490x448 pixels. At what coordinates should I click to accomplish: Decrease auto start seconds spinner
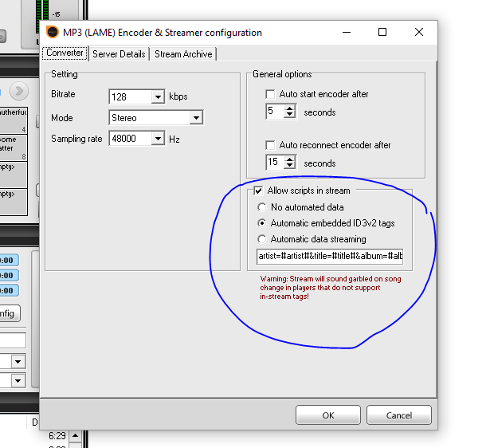(x=290, y=115)
